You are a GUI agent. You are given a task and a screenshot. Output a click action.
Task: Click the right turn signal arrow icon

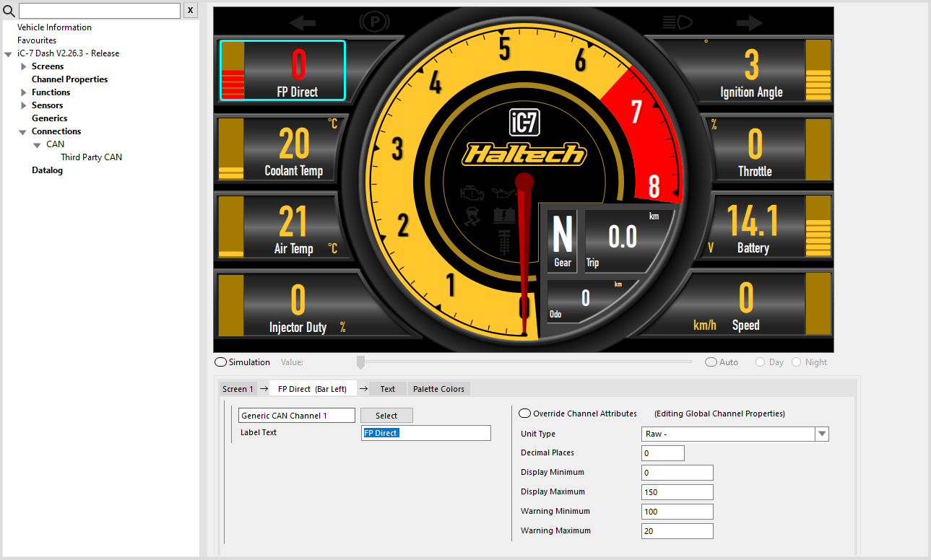point(750,22)
